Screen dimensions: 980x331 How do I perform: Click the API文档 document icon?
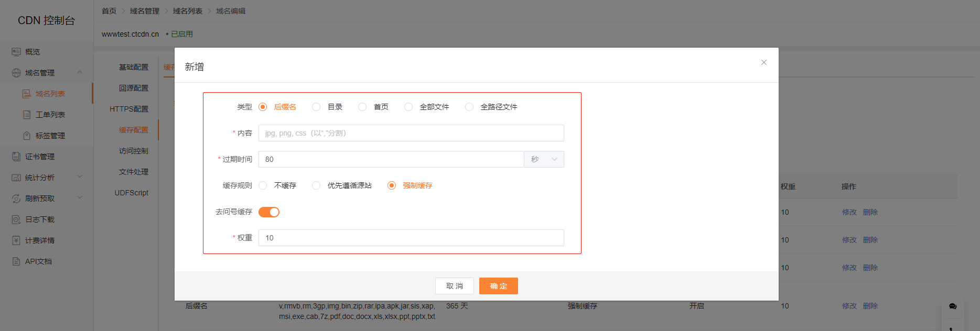(x=16, y=261)
